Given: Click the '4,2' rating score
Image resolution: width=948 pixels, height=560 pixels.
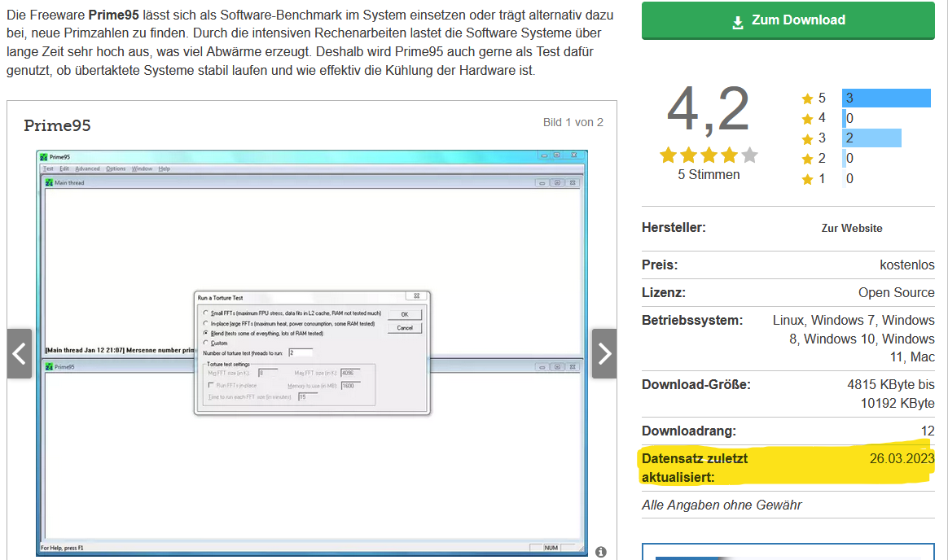Looking at the screenshot, I should [x=709, y=109].
